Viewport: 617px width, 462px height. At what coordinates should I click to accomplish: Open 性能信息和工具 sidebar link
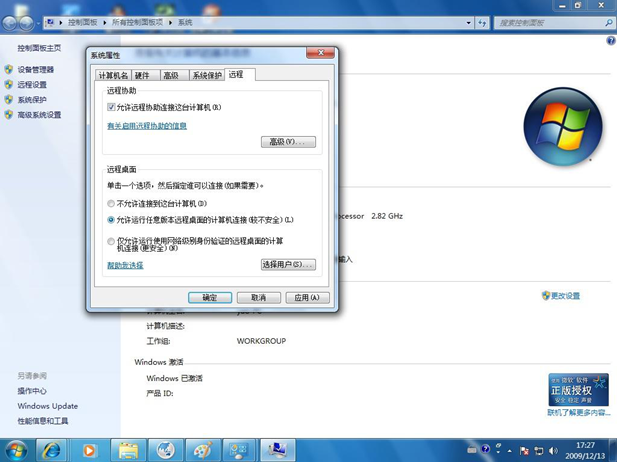pos(42,421)
